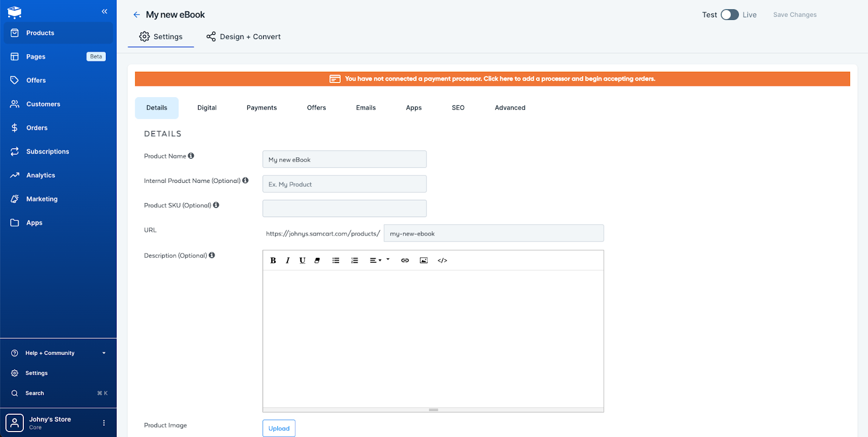Click Product Name info icon
This screenshot has height=437, width=868.
coord(191,156)
